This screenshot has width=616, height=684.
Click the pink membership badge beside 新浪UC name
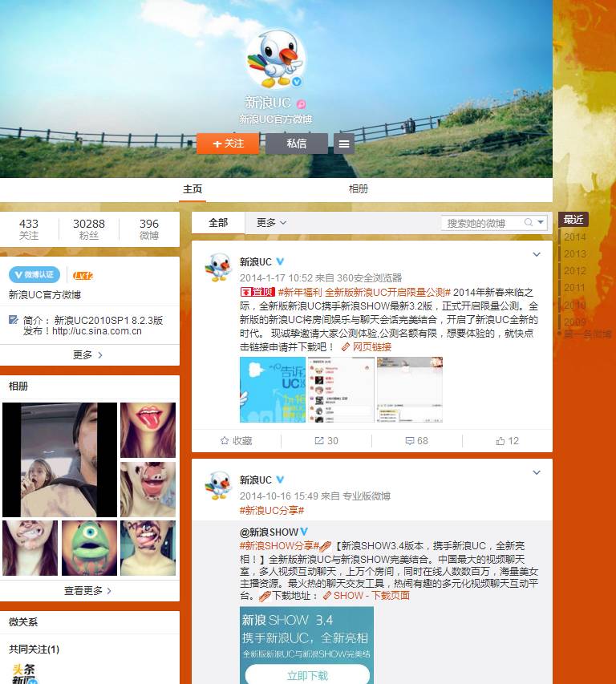tap(302, 103)
